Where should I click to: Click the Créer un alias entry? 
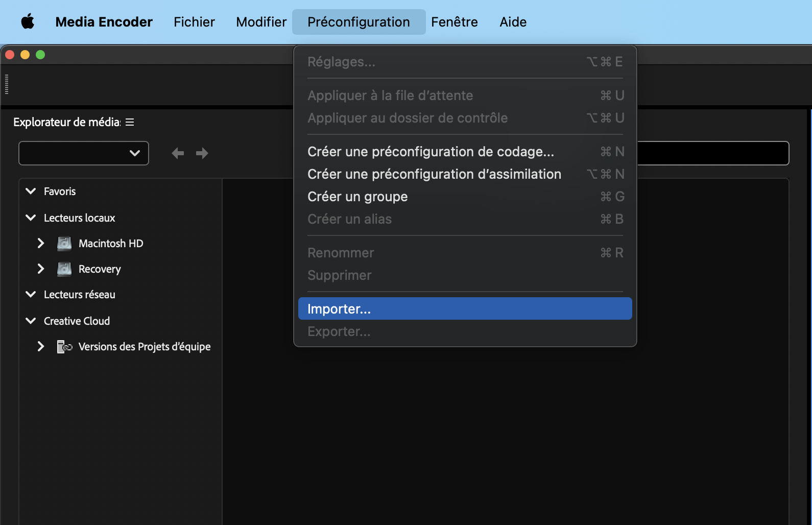pyautogui.click(x=465, y=219)
